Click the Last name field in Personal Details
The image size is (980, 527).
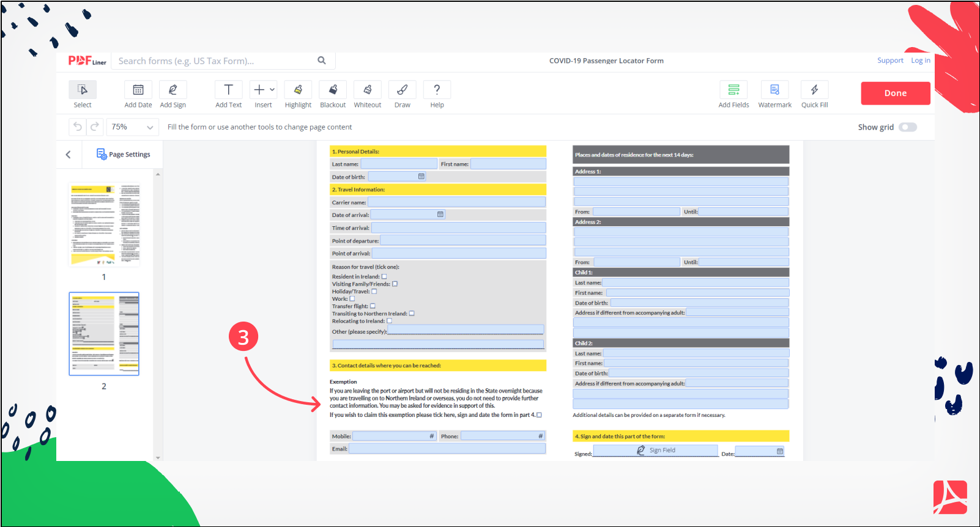point(399,164)
